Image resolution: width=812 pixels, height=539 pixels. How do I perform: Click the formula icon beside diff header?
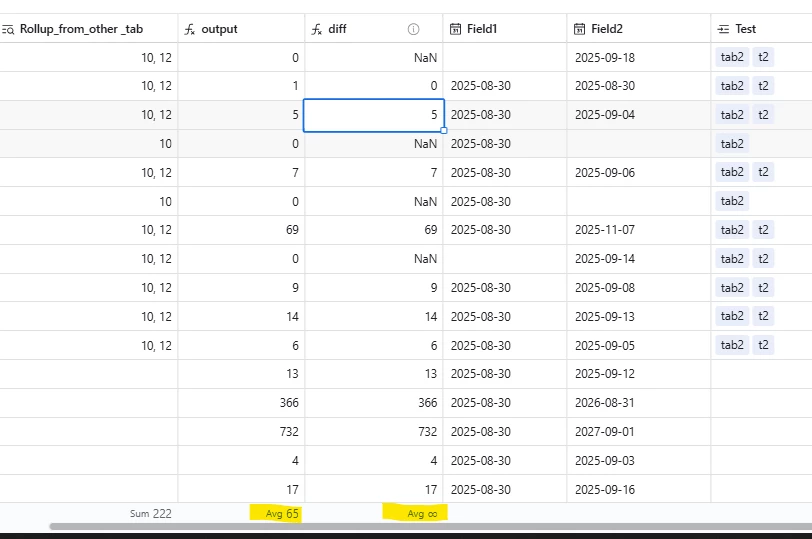point(316,30)
